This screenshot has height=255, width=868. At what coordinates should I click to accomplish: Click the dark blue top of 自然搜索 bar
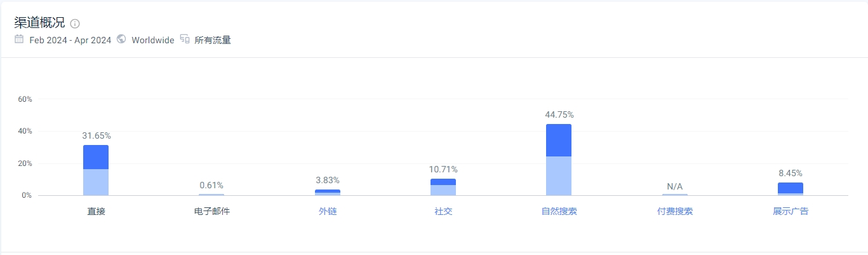(559, 140)
